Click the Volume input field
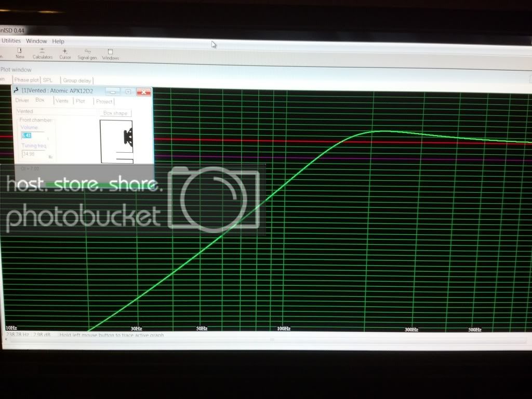This screenshot has width=532, height=399. [33, 136]
